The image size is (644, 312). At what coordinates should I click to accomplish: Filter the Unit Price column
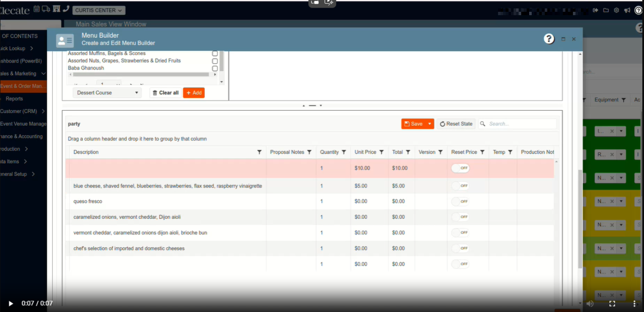(382, 152)
